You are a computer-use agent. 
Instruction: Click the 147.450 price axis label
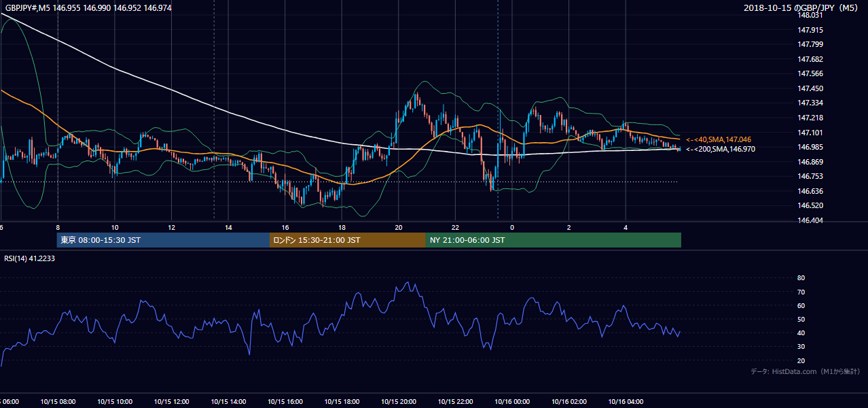click(810, 88)
